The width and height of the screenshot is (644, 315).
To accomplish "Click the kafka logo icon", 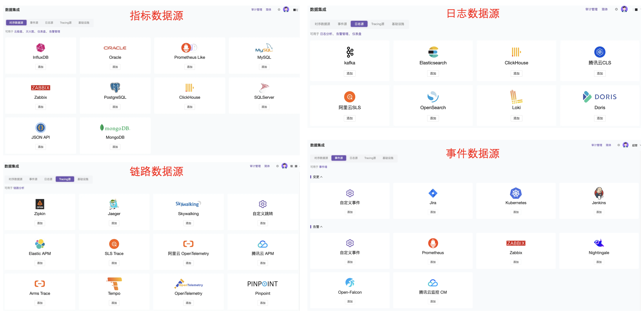I will click(x=350, y=52).
